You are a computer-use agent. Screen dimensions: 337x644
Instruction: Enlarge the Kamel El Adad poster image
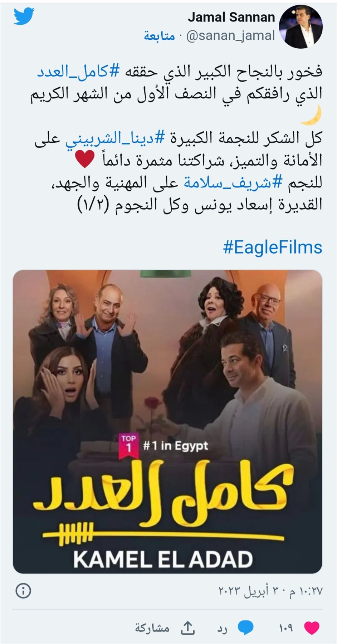click(167, 421)
